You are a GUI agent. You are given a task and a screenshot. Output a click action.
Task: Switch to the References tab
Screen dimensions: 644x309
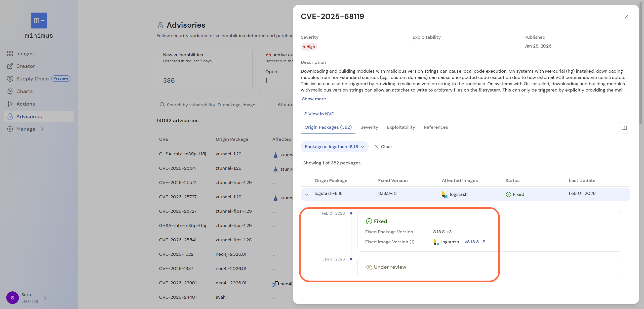tap(436, 127)
